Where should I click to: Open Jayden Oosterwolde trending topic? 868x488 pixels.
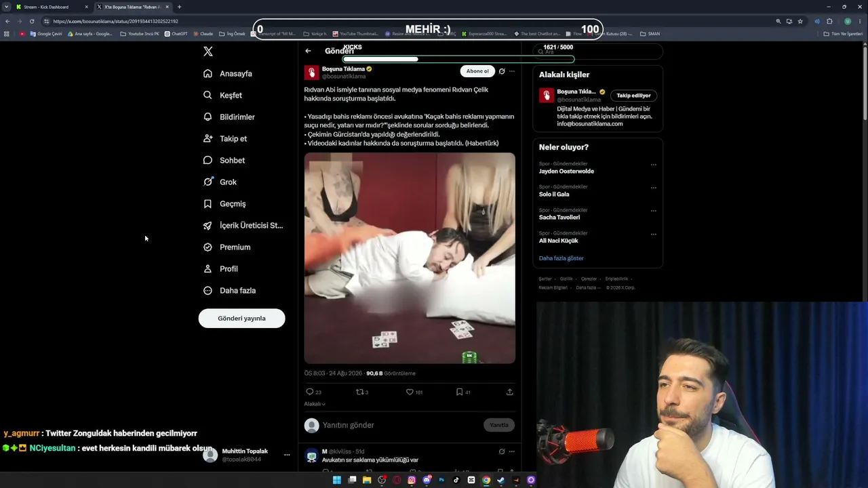pos(566,171)
